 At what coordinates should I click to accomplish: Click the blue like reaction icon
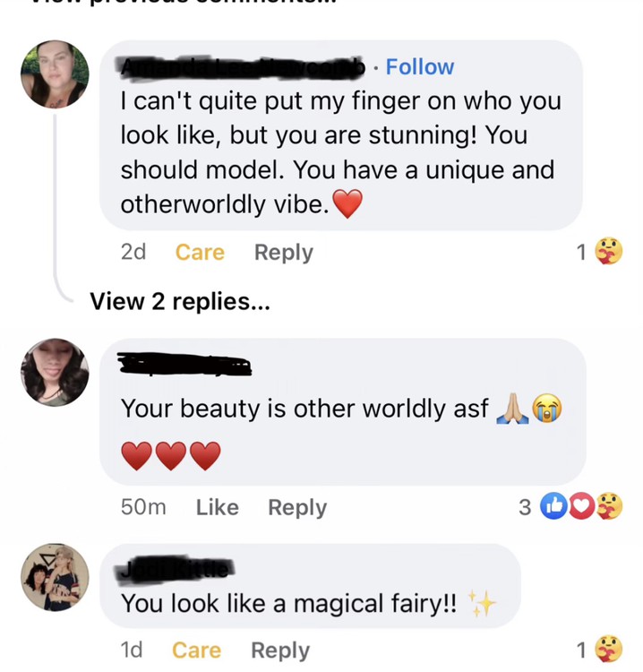(x=555, y=507)
